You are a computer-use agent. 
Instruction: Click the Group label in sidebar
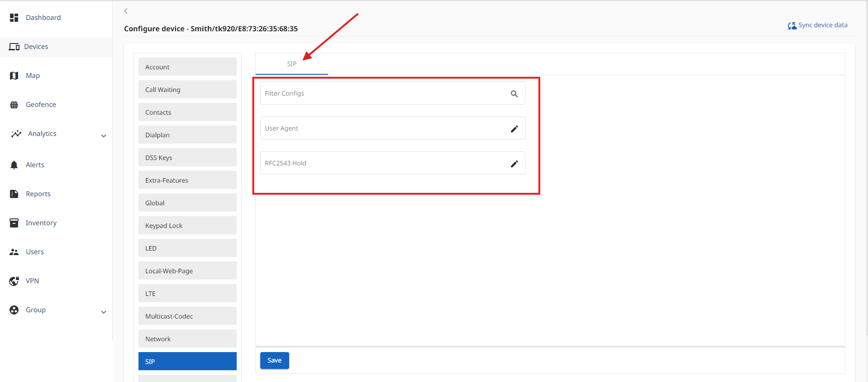[x=36, y=310]
